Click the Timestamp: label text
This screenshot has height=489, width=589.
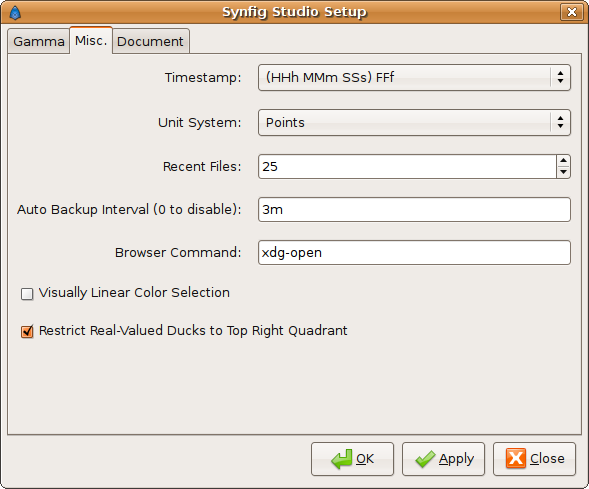click(x=203, y=77)
